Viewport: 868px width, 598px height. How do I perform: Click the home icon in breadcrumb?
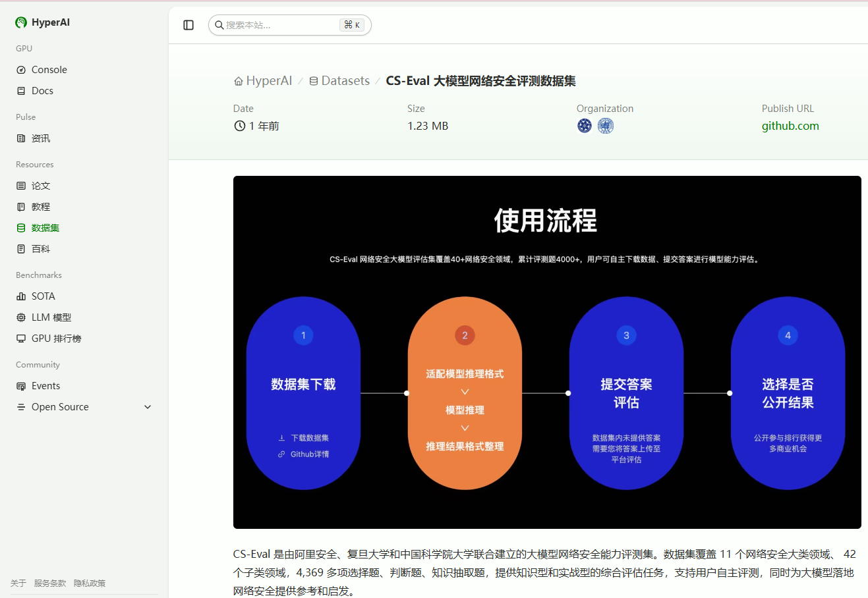click(239, 81)
